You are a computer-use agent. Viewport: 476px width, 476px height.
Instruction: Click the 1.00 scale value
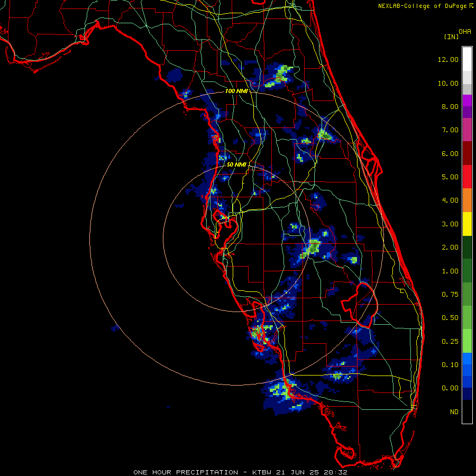click(x=450, y=271)
